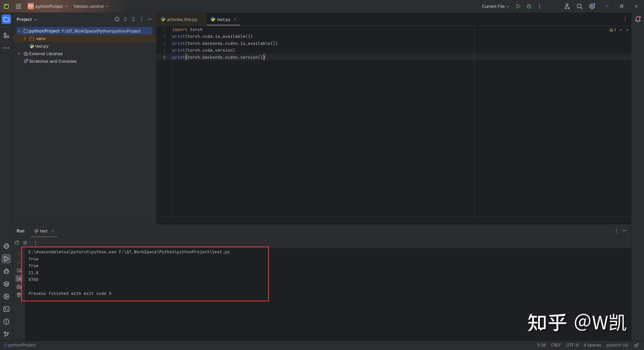Select test.py in the project tree
The height and width of the screenshot is (350, 644).
[42, 46]
